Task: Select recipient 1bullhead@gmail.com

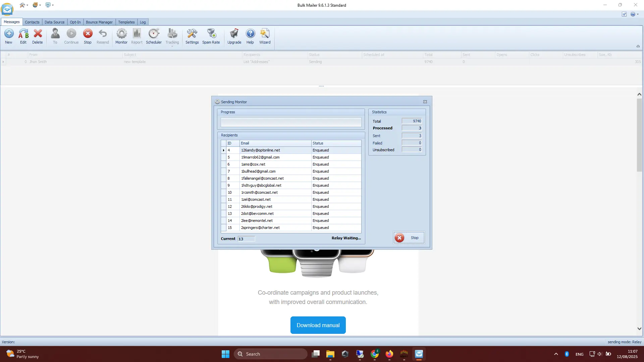Action: 291,171
